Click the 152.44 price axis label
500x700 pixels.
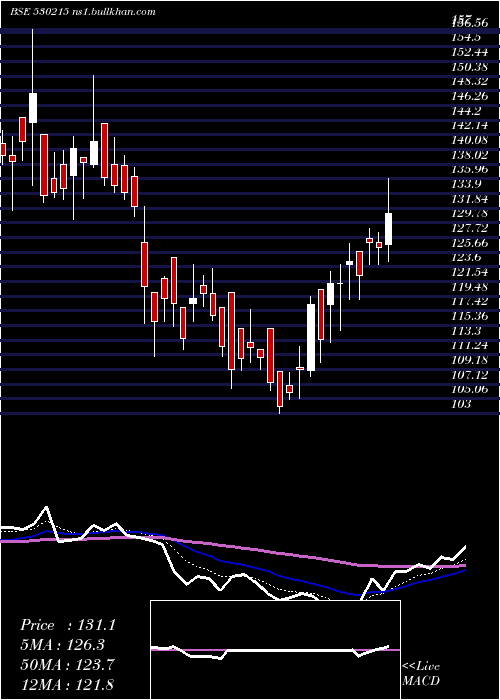click(x=469, y=52)
